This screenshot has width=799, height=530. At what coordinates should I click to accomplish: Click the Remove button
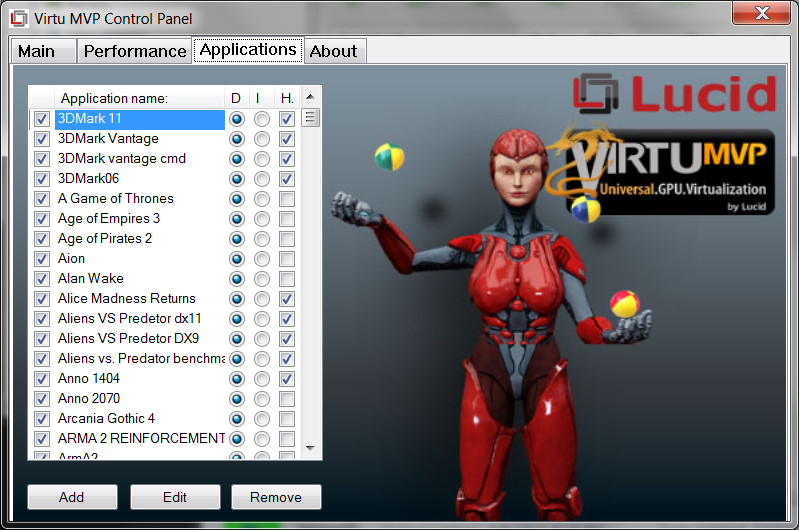(x=276, y=497)
